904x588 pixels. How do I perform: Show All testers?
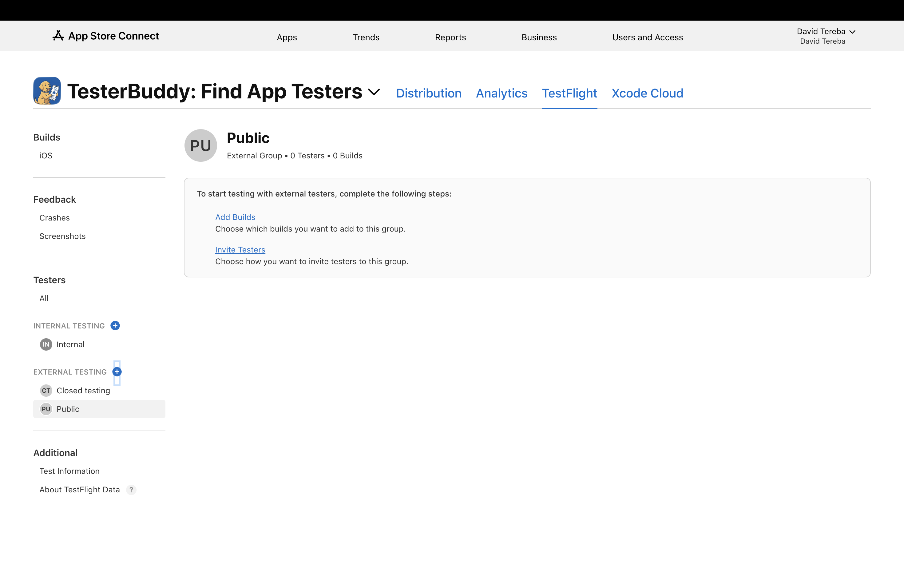pyautogui.click(x=44, y=298)
